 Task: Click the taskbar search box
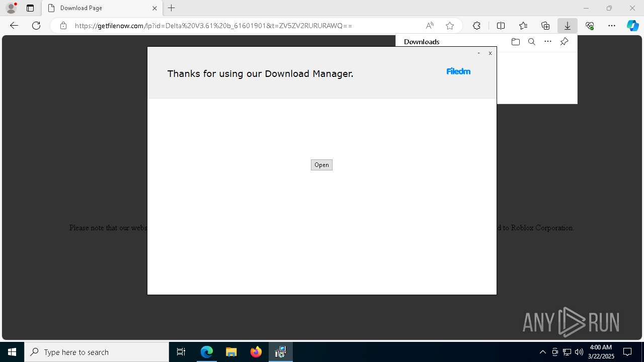(x=97, y=352)
